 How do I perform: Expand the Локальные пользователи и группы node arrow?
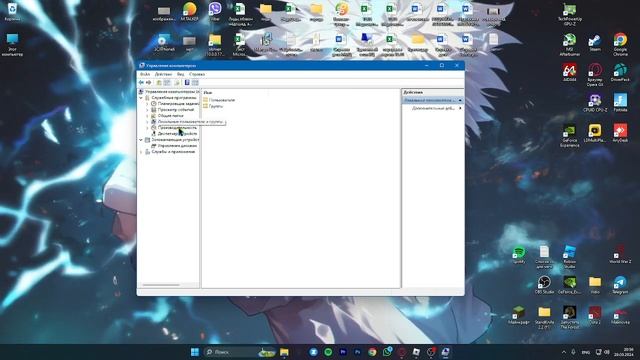pyautogui.click(x=147, y=122)
